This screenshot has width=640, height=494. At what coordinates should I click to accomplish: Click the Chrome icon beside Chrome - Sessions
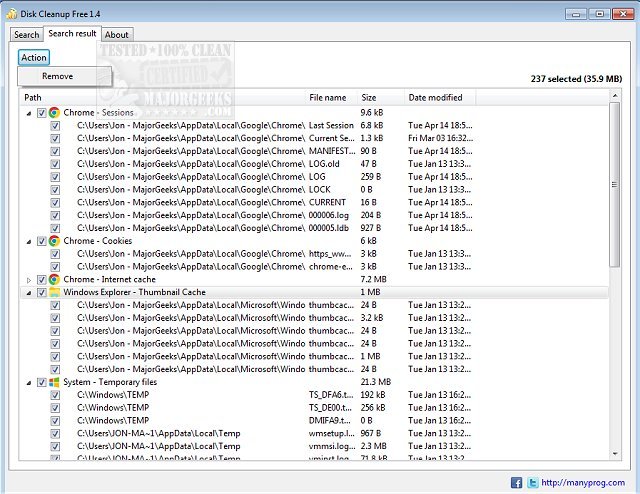click(54, 113)
